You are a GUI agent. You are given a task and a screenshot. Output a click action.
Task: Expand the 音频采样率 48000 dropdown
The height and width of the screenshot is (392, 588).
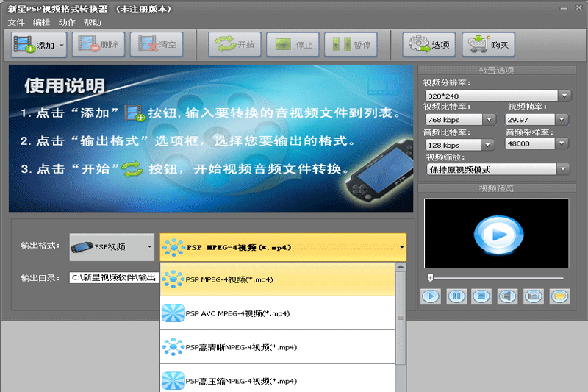562,143
